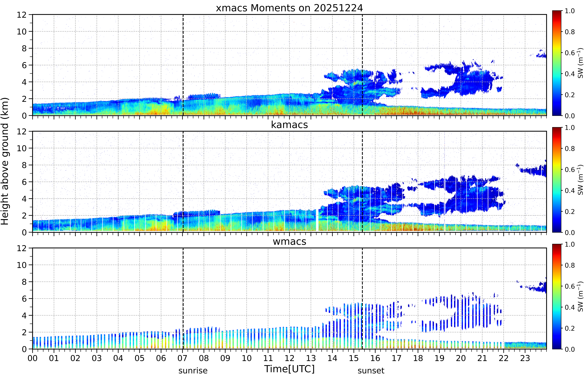The height and width of the screenshot is (379, 588).
Task: Click the '8' height tick of the wmacs panel
Action: 24,282
